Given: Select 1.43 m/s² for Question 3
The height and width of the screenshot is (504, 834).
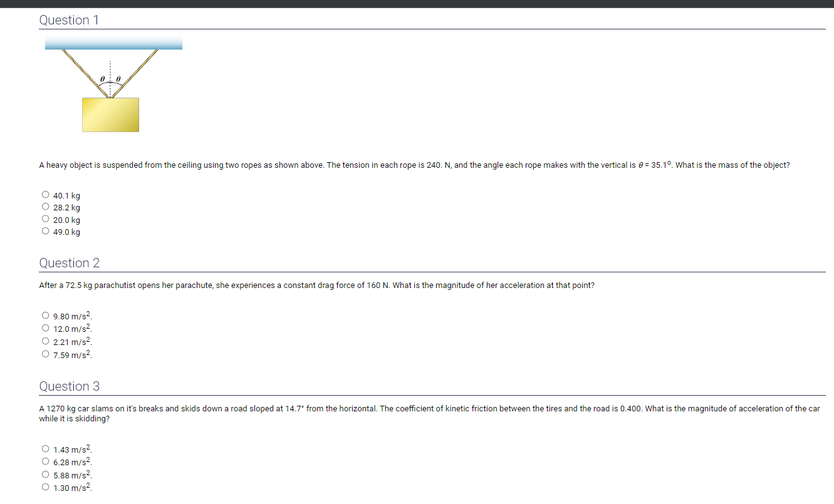Looking at the screenshot, I should coord(45,449).
